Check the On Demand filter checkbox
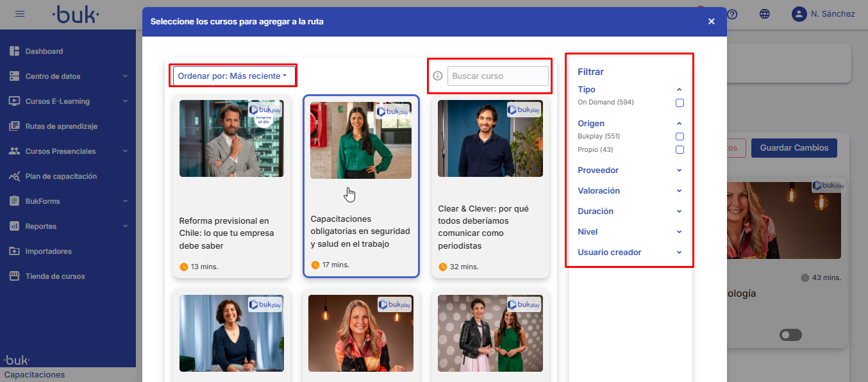 coord(680,103)
